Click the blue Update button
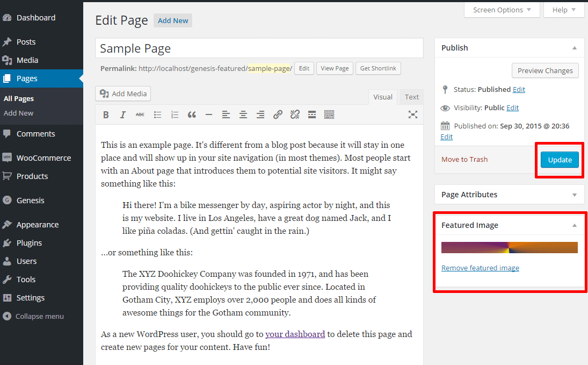 point(560,160)
